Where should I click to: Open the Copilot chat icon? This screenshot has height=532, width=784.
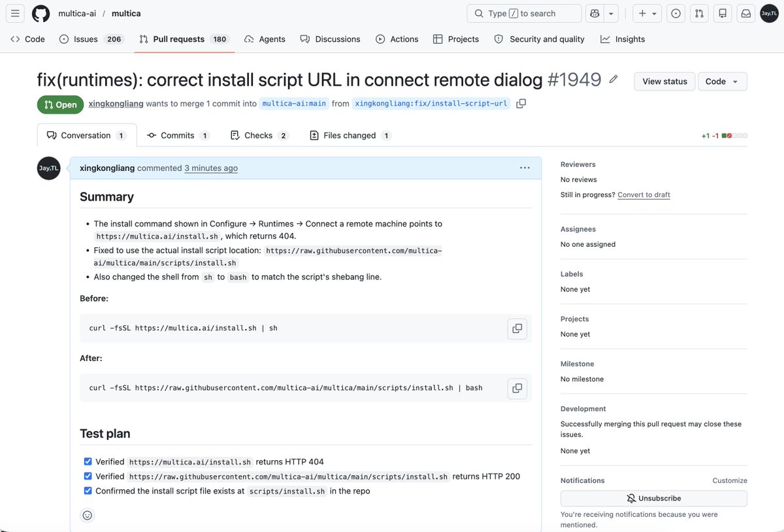[x=595, y=13]
